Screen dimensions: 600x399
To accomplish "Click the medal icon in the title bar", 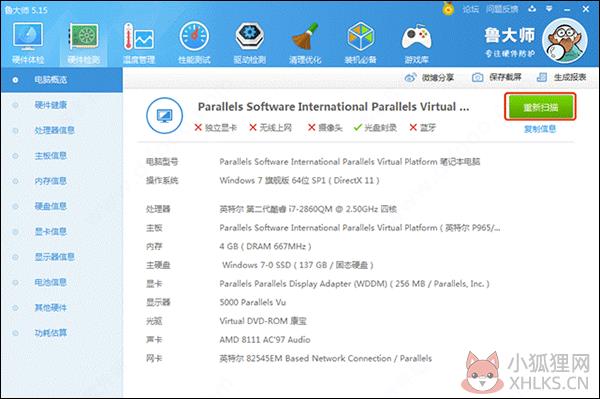I will (x=448, y=8).
